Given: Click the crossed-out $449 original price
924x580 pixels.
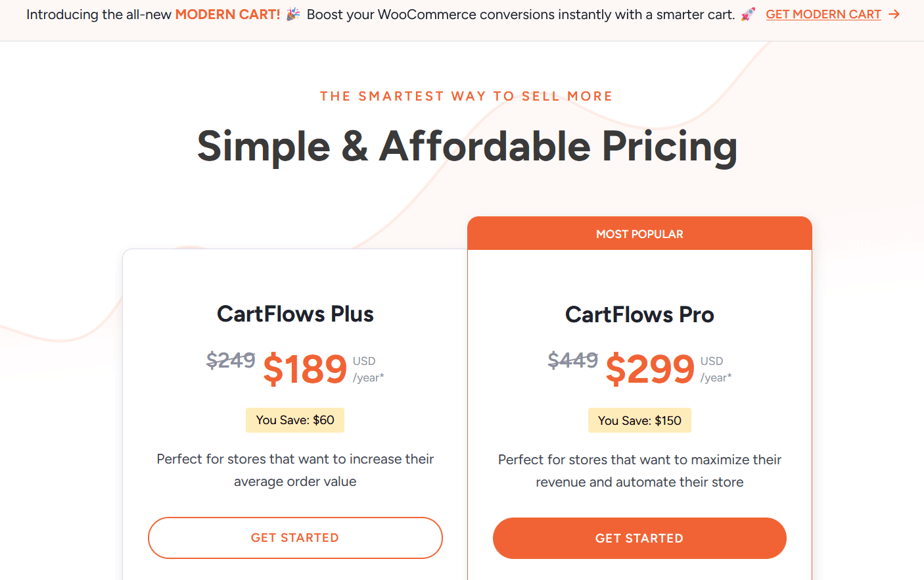Looking at the screenshot, I should (x=573, y=360).
